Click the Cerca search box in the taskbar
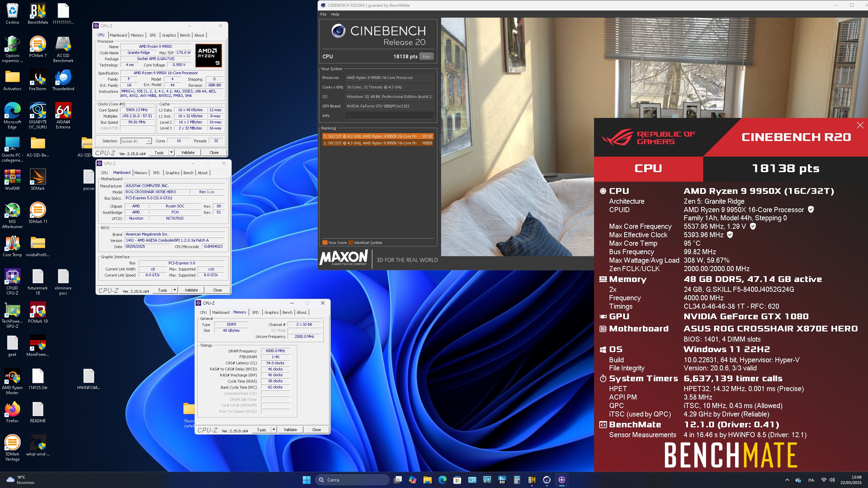Screen dimensions: 868x488 point(353,480)
